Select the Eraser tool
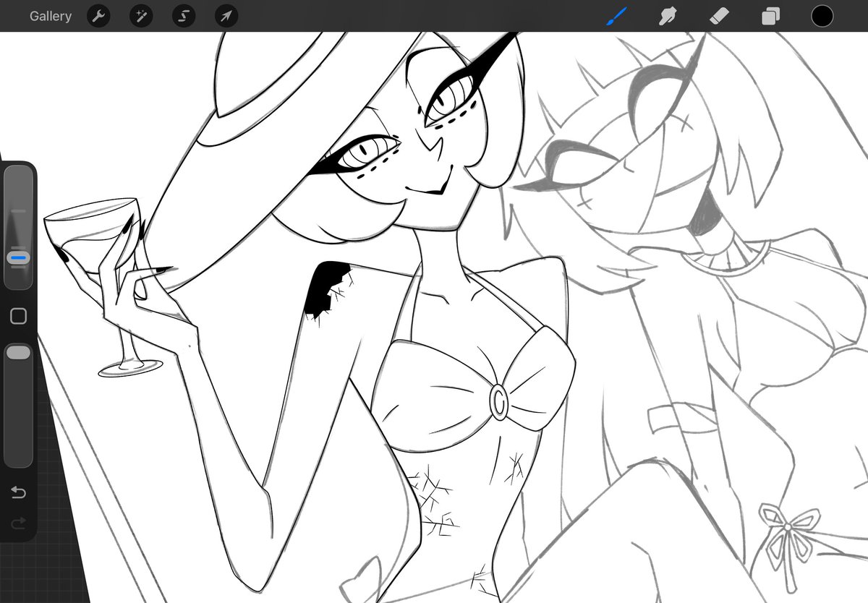868x603 pixels. tap(720, 16)
